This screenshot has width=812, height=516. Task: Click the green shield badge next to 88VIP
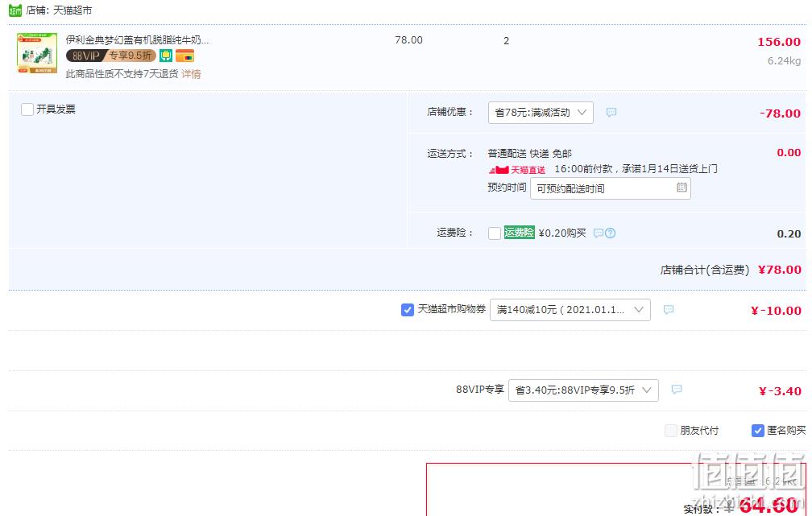point(166,56)
